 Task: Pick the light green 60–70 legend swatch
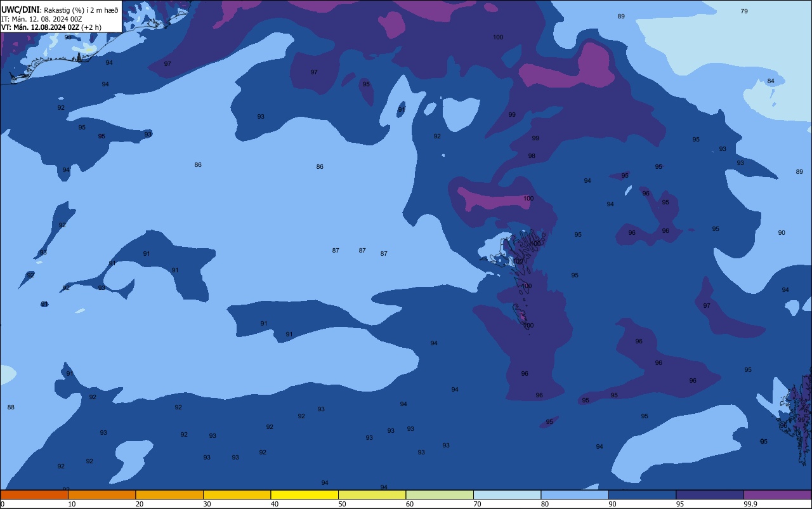[440, 494]
